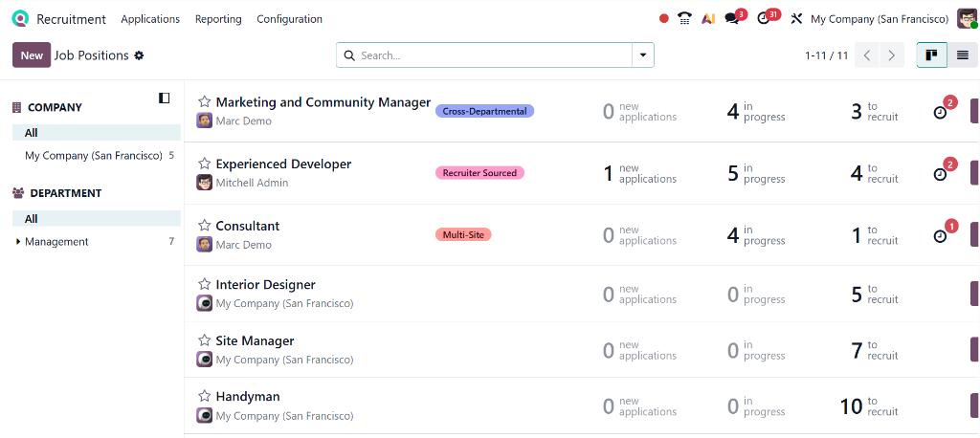Open the activities clock icon in navbar

click(x=764, y=19)
